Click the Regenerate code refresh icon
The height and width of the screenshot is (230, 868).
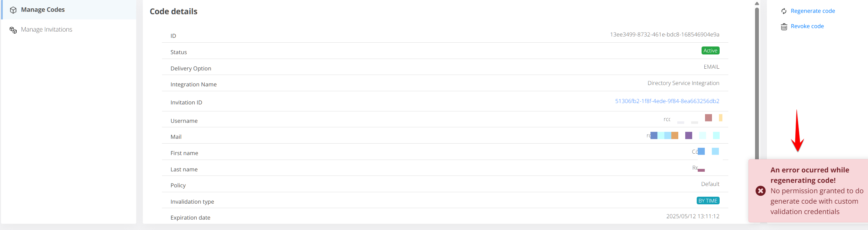(784, 11)
